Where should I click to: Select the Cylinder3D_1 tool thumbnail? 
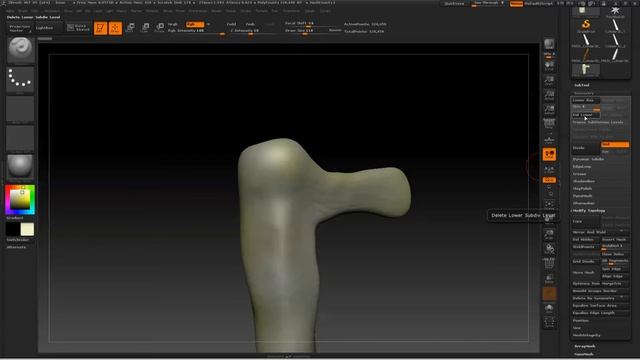point(615,25)
